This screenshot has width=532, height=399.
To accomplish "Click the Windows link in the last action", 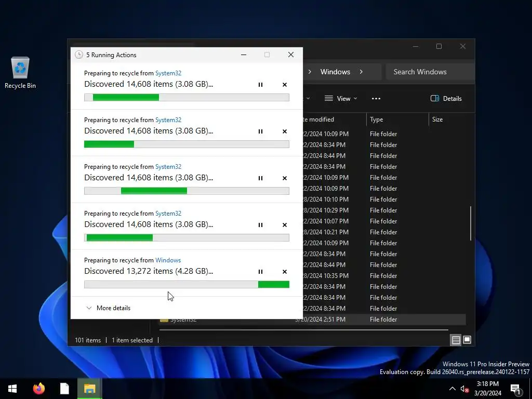I will (x=168, y=260).
